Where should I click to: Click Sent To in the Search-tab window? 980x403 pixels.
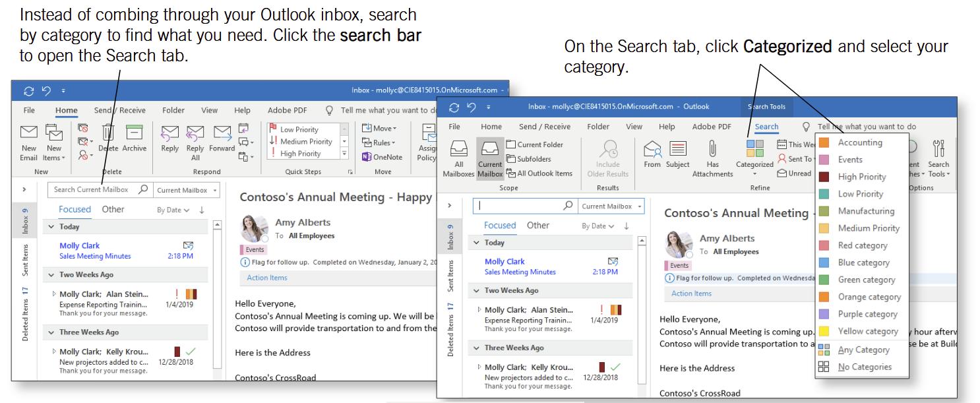(x=795, y=159)
